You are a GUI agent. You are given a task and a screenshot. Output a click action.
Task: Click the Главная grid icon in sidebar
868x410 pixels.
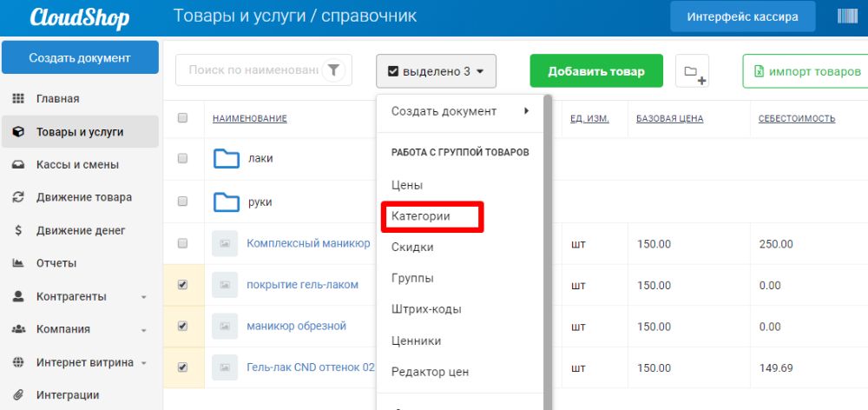(x=18, y=99)
